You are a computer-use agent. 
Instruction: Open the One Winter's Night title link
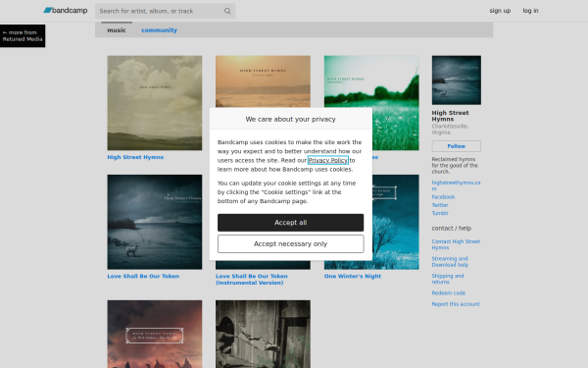(353, 276)
